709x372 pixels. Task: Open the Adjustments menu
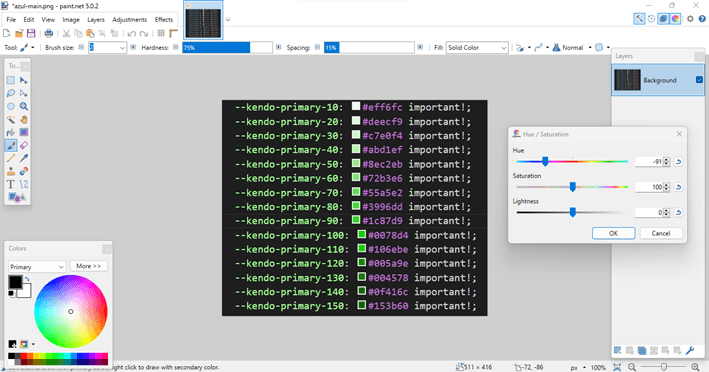pos(130,19)
